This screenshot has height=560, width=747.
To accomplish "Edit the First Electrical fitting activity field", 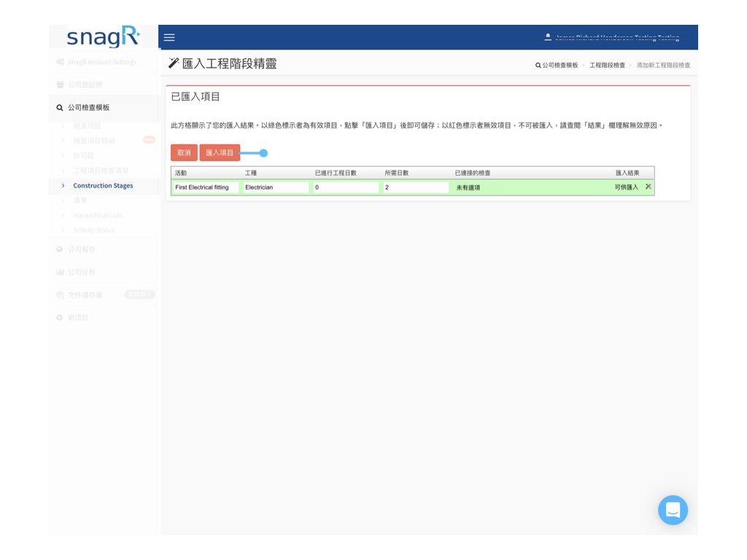I will coord(205,187).
